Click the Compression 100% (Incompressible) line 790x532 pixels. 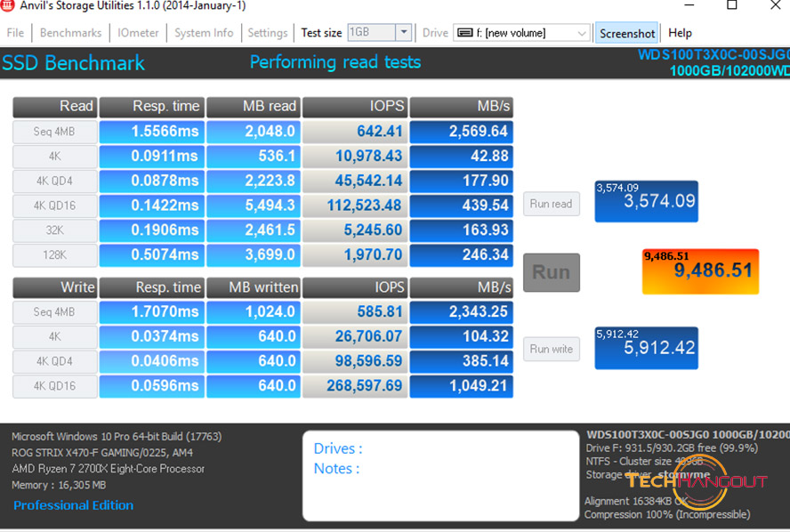667,515
